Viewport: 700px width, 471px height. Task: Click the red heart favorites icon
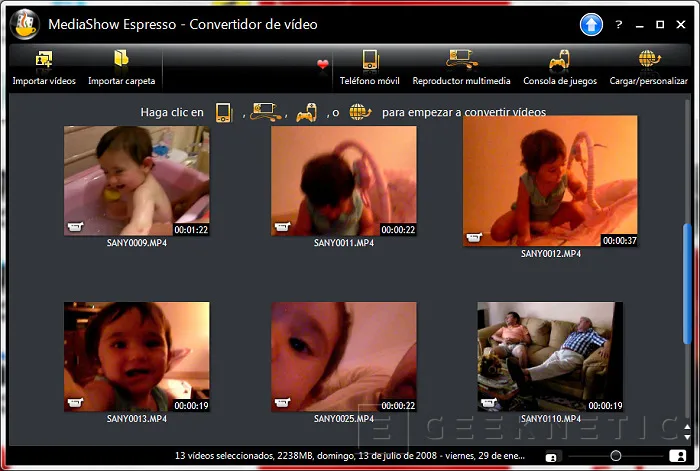(x=323, y=64)
